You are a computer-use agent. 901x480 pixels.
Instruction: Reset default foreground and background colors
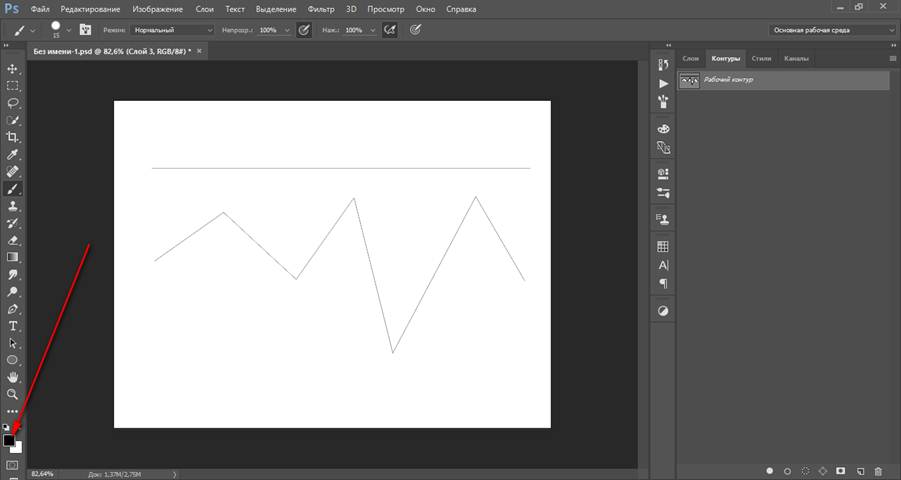coord(6,427)
